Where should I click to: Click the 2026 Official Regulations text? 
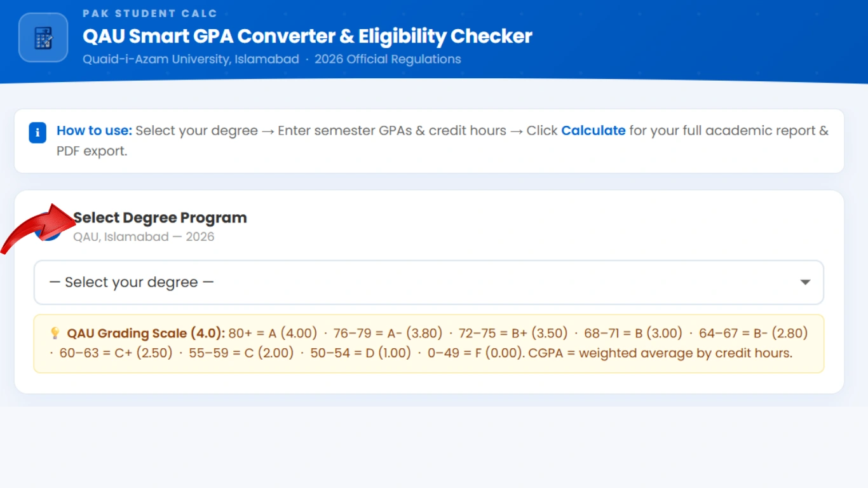[388, 59]
